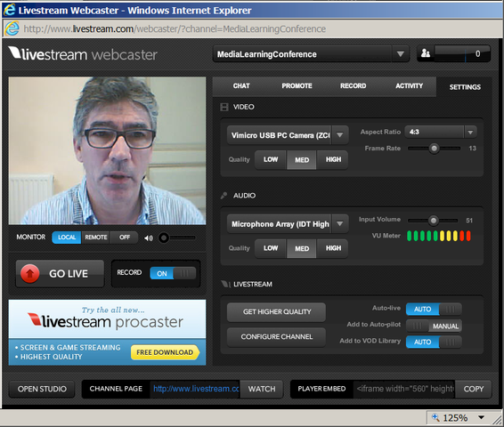
Task: Turn the monitor Off
Action: coord(125,238)
